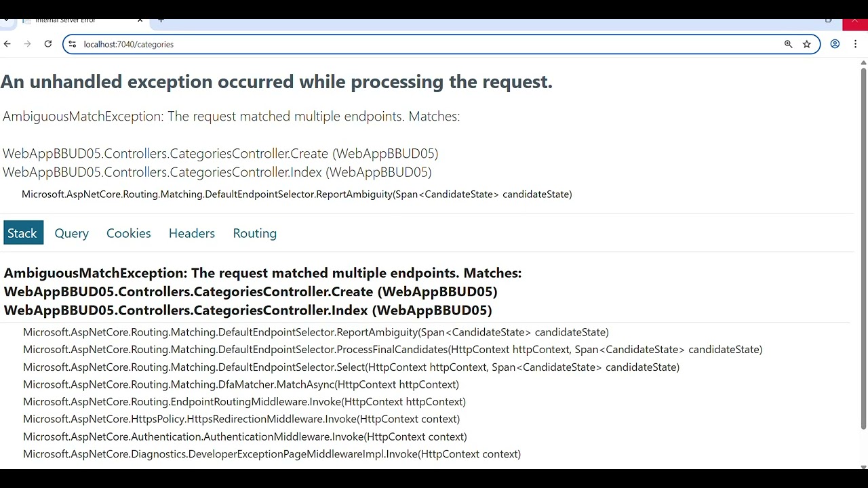Click the ReportAmbiguity line above the tabs
Image resolution: width=868 pixels, height=488 pixels.
click(x=297, y=195)
